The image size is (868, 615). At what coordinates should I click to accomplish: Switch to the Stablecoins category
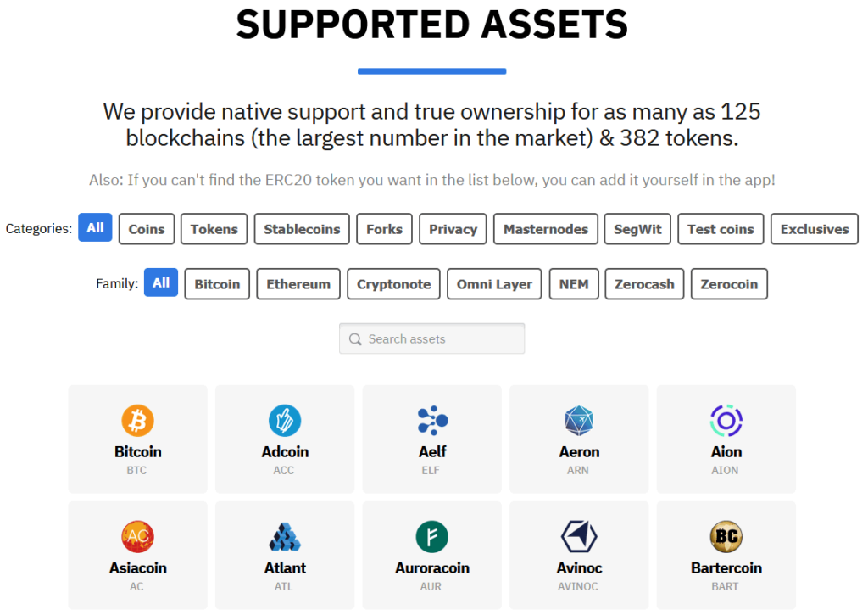tap(301, 228)
